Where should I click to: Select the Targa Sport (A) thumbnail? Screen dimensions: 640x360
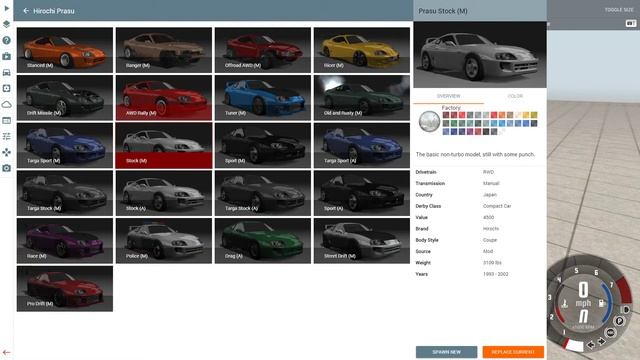[x=362, y=146]
